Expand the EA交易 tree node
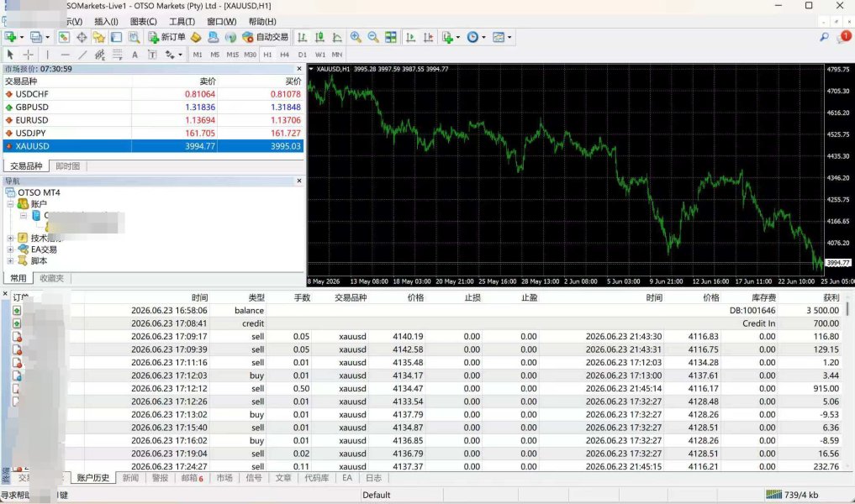855x504 pixels. tap(10, 249)
